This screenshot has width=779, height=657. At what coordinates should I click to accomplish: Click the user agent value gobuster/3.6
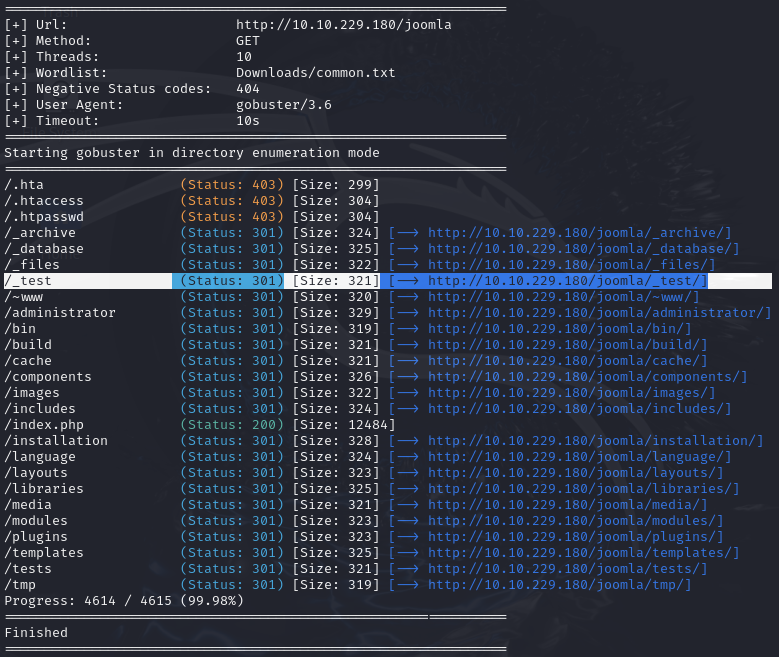(284, 104)
